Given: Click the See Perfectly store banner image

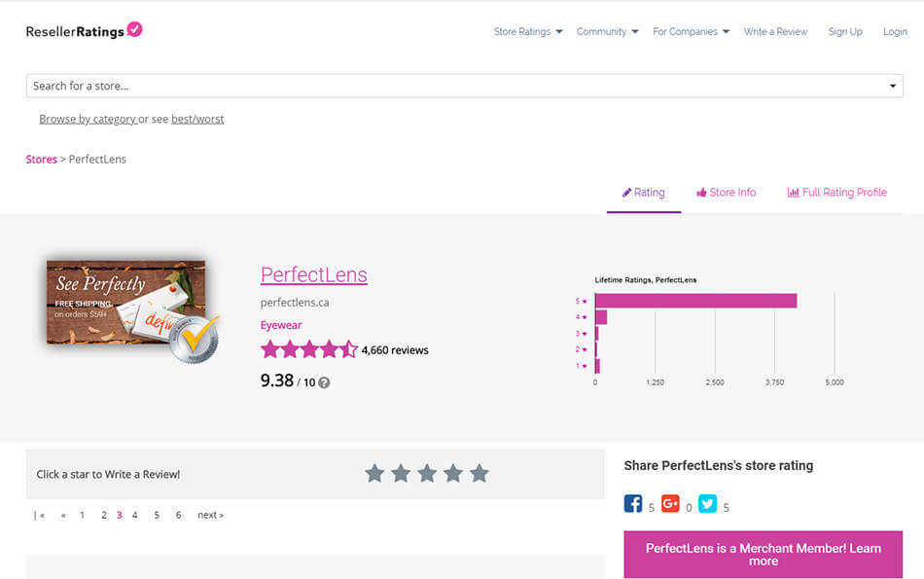Looking at the screenshot, I should click(x=126, y=302).
